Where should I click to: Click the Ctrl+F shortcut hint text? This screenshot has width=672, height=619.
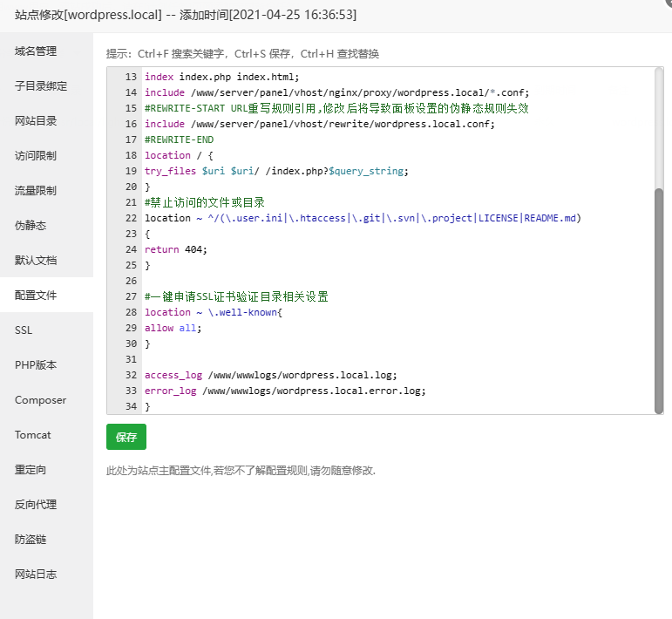coord(180,54)
